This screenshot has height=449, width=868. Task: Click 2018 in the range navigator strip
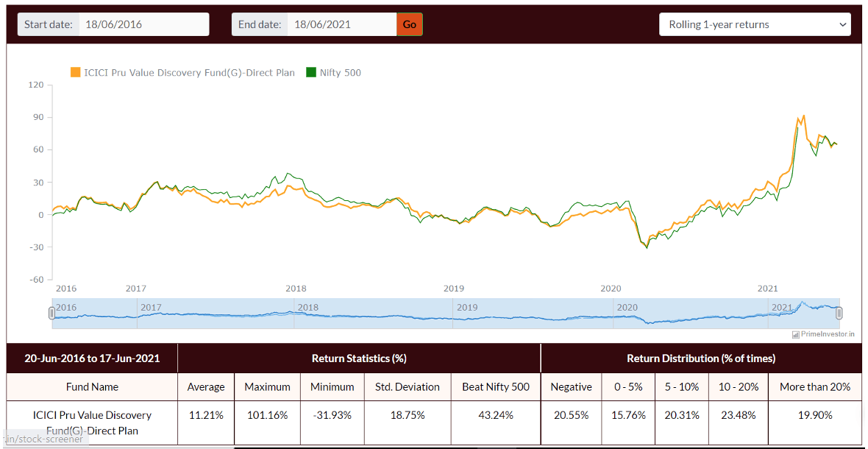point(307,307)
